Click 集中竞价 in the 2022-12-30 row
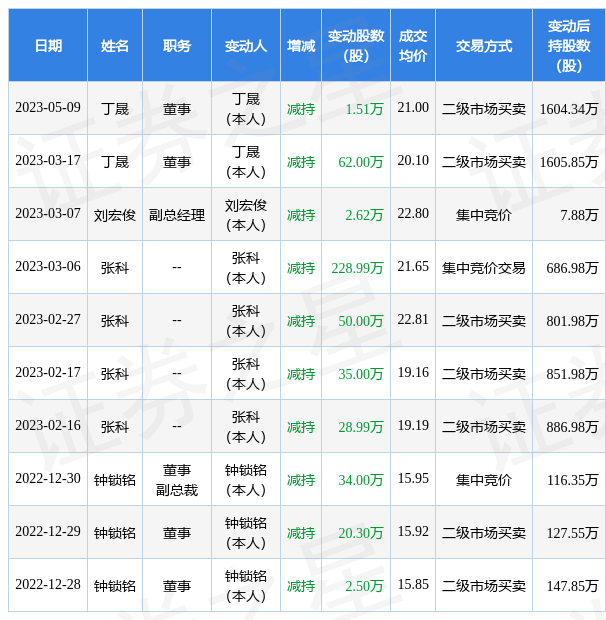The height and width of the screenshot is (620, 606). (x=484, y=480)
